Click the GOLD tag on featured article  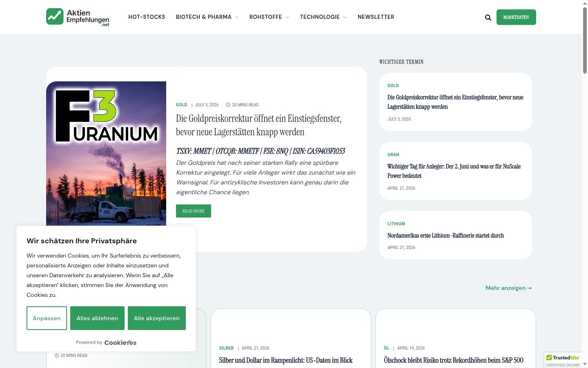click(182, 105)
